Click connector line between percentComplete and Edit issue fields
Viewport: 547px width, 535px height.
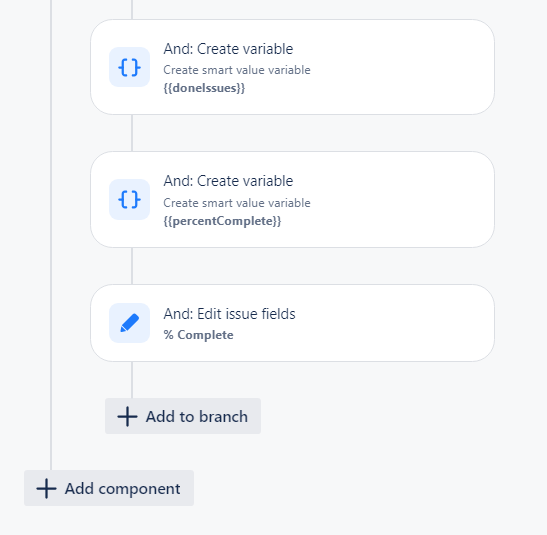(x=132, y=266)
